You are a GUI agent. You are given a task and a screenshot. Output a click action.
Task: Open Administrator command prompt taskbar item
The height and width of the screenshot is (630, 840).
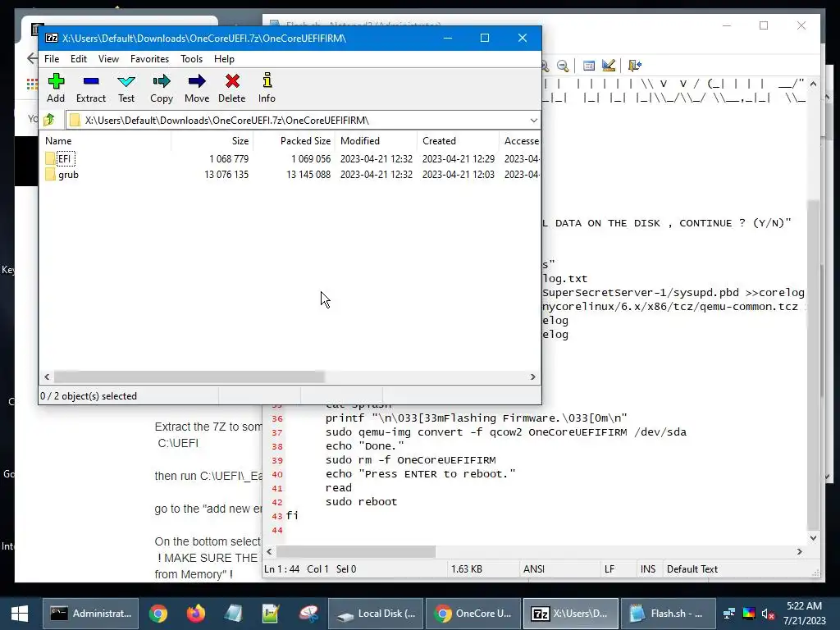90,614
